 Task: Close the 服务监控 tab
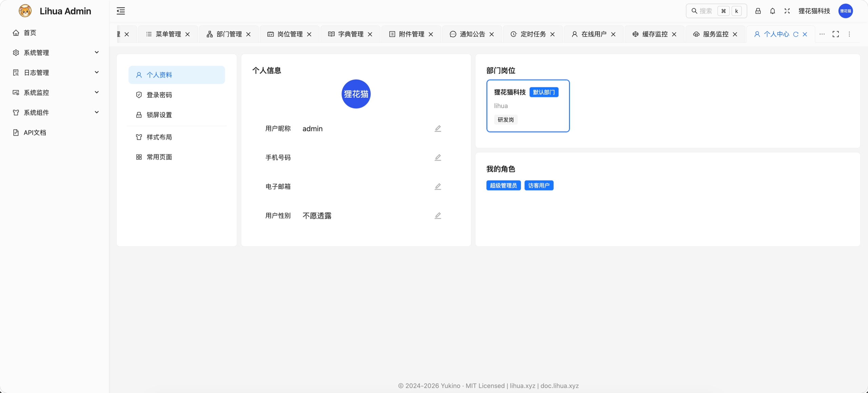coord(735,34)
